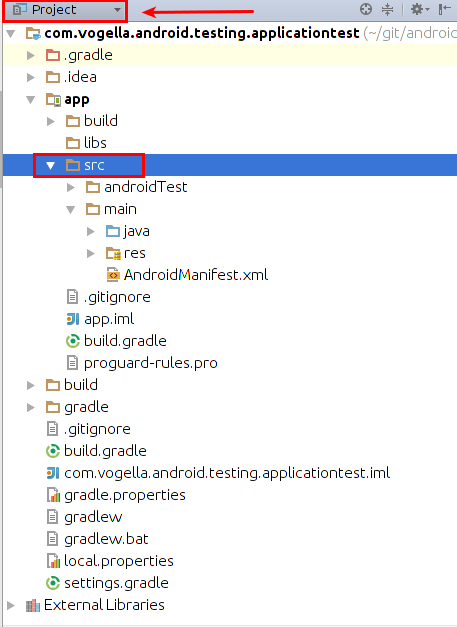Viewport: 457px width, 627px height.
Task: Select the com.vogella.android.testing.applicationtest root label
Action: pyautogui.click(x=202, y=33)
